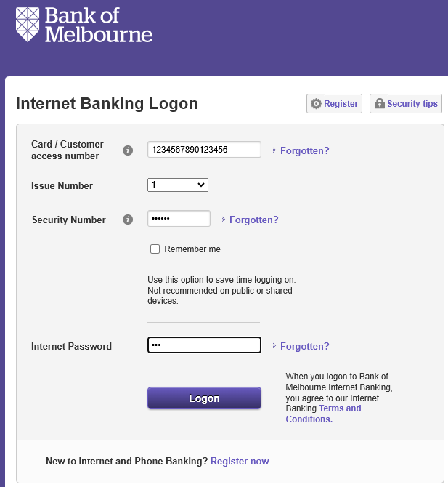
Task: Open Security tips button
Action: click(x=405, y=104)
